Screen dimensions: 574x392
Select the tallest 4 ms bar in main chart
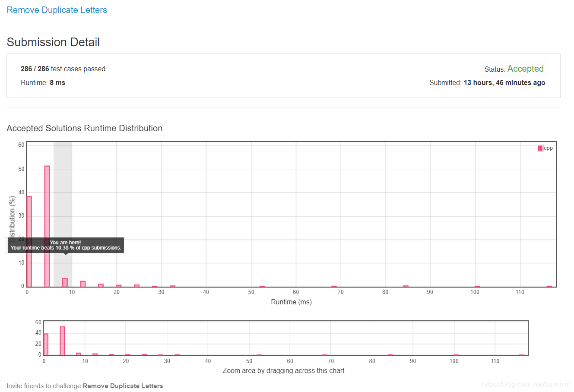[47, 226]
